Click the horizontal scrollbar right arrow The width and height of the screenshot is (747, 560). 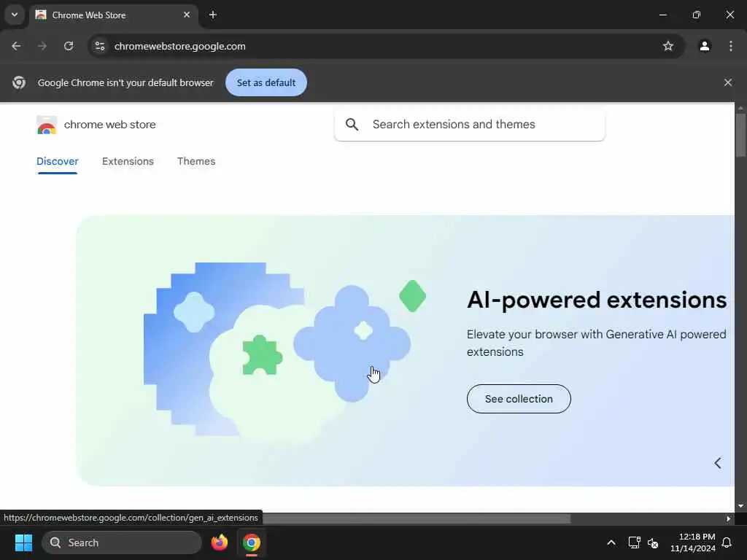pyautogui.click(x=728, y=518)
